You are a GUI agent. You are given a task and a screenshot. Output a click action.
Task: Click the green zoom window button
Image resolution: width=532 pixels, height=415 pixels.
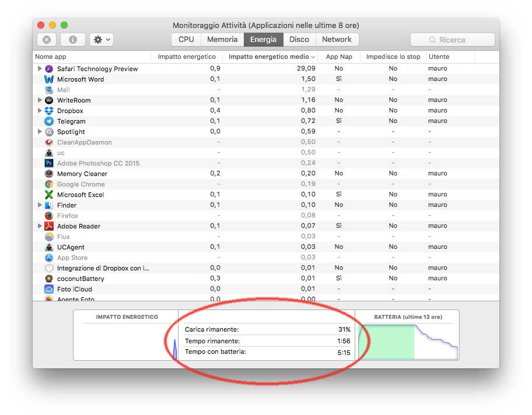click(64, 25)
